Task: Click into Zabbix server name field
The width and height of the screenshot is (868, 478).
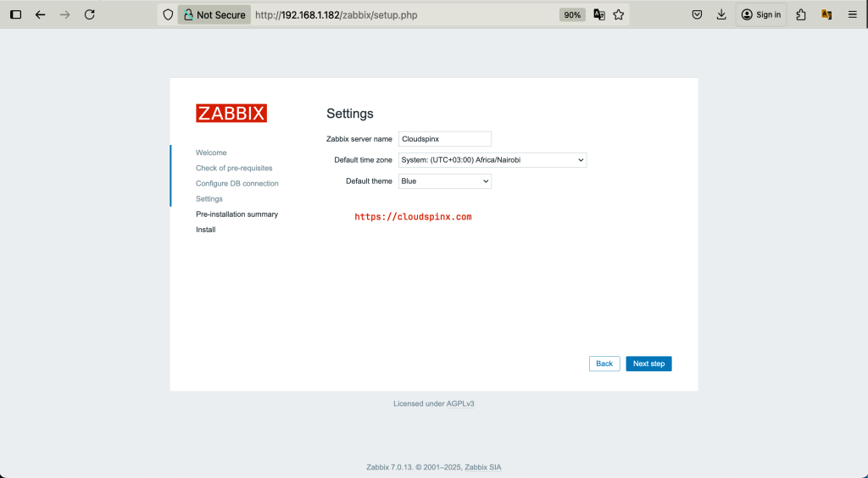Action: tap(444, 139)
